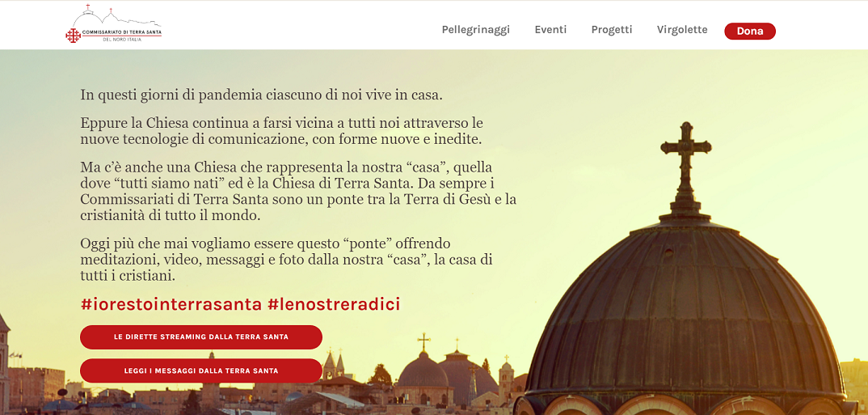868x415 pixels.
Task: Open the Virgolette section
Action: pyautogui.click(x=682, y=30)
